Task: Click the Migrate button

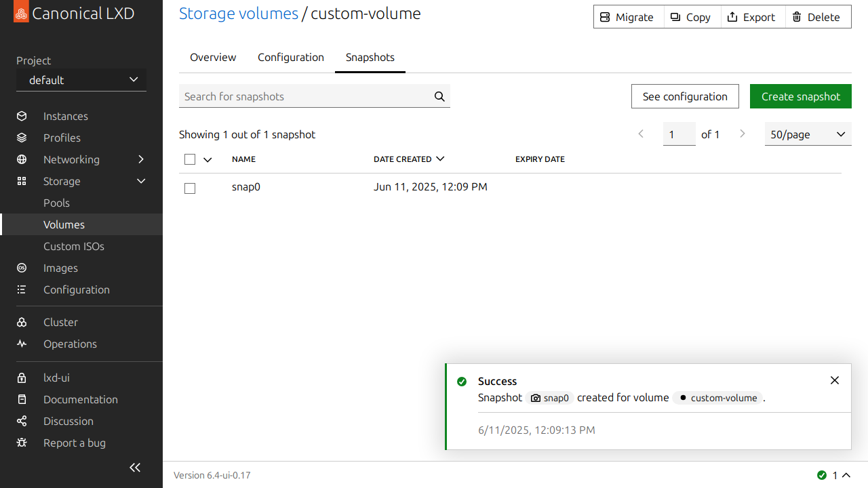Action: (x=627, y=17)
